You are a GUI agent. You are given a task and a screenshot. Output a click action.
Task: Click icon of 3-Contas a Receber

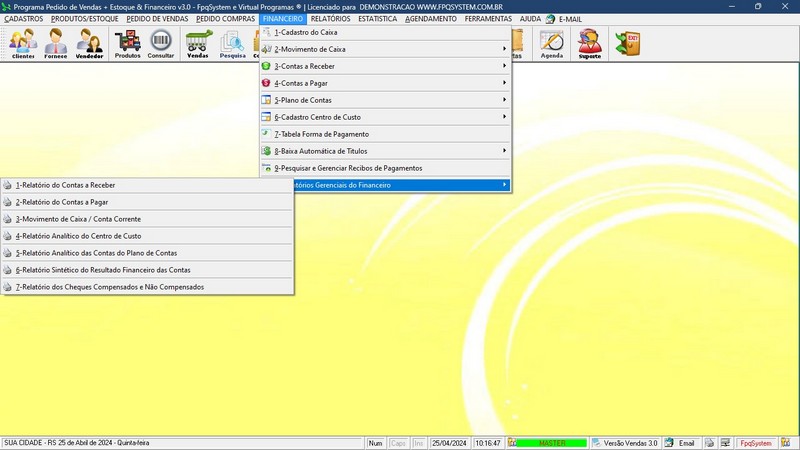[266, 66]
